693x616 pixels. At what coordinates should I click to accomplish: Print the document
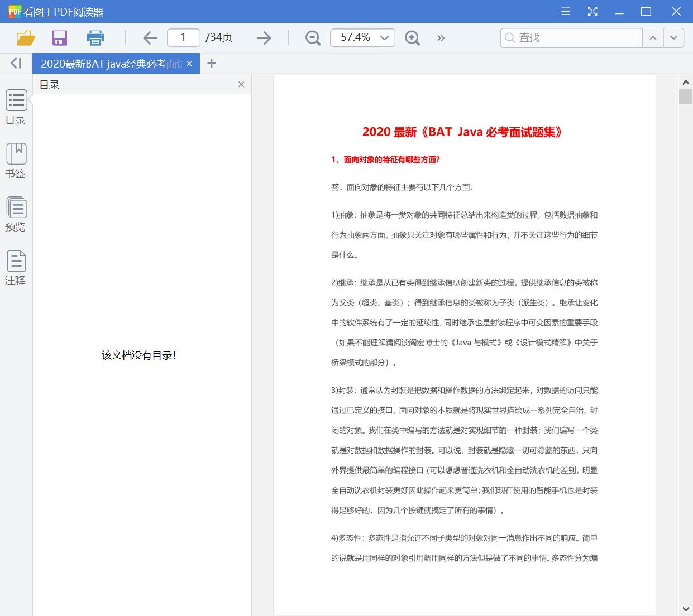(95, 37)
